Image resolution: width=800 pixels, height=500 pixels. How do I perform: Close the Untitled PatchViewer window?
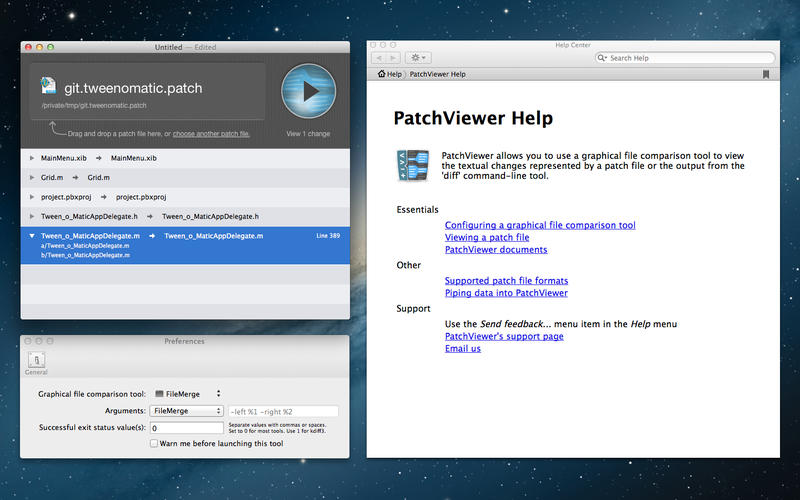point(28,47)
